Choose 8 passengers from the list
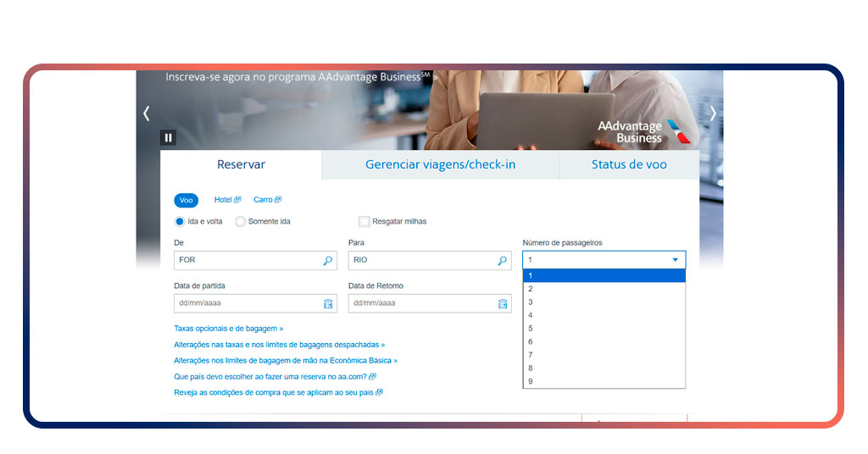Image resolution: width=868 pixels, height=454 pixels. click(x=604, y=368)
